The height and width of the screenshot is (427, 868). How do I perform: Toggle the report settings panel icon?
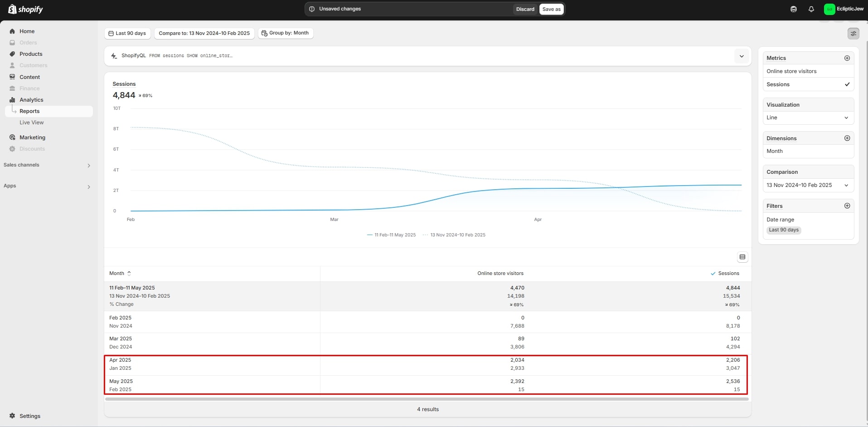click(x=853, y=34)
